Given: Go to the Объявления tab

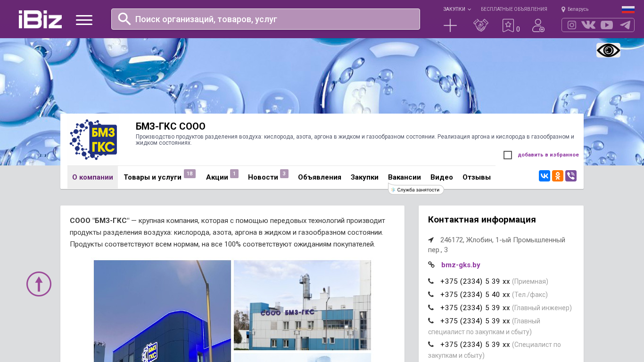Looking at the screenshot, I should [x=320, y=177].
